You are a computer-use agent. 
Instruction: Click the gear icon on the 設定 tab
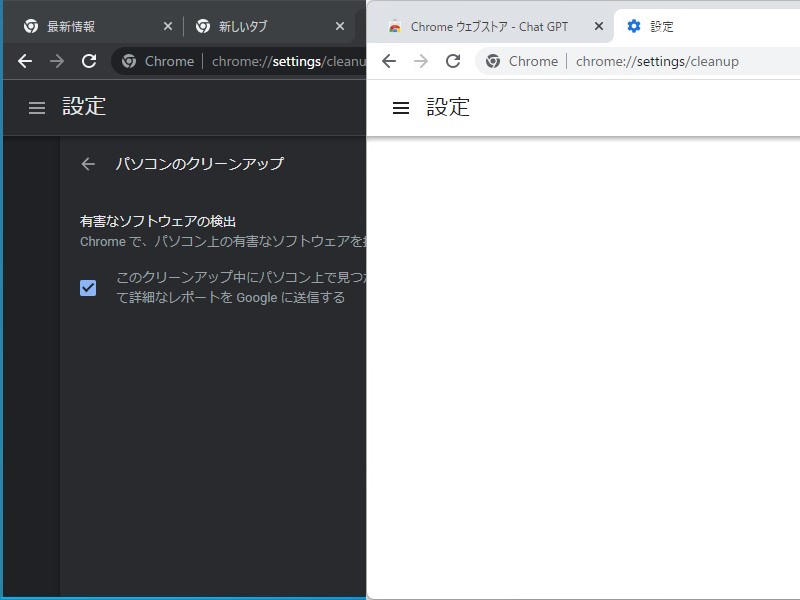(x=634, y=26)
